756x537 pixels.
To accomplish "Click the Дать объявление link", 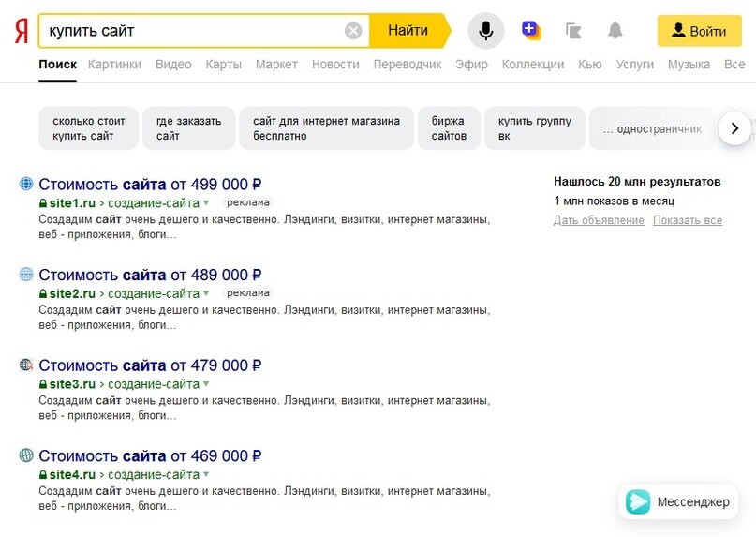I will pyautogui.click(x=599, y=220).
